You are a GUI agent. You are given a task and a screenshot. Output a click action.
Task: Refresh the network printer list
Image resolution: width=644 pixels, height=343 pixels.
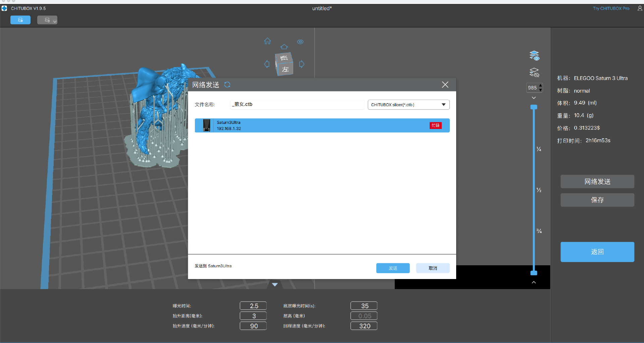tap(227, 85)
